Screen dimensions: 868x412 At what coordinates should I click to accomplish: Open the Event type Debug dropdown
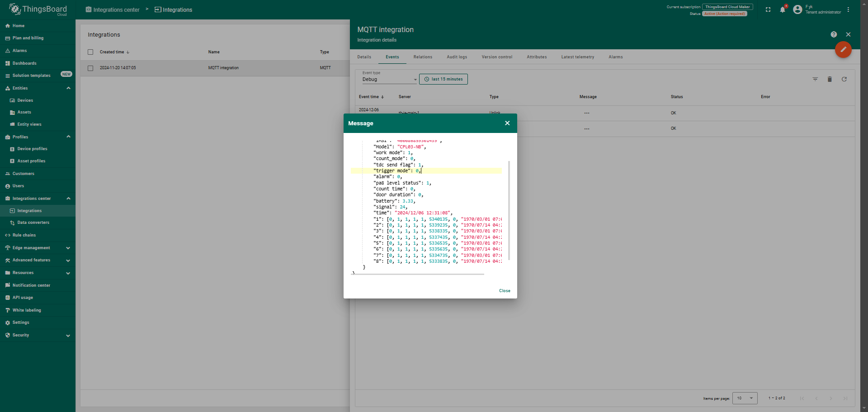[x=389, y=79]
